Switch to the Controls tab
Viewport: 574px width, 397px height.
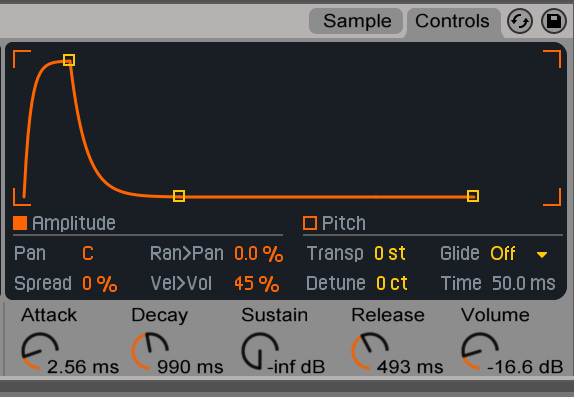point(452,21)
